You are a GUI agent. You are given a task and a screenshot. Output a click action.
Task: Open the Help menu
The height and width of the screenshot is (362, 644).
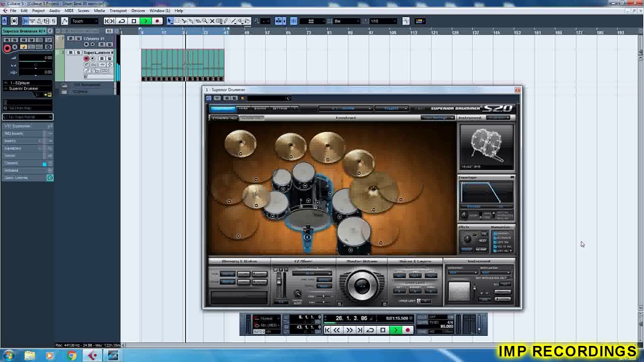[179, 11]
